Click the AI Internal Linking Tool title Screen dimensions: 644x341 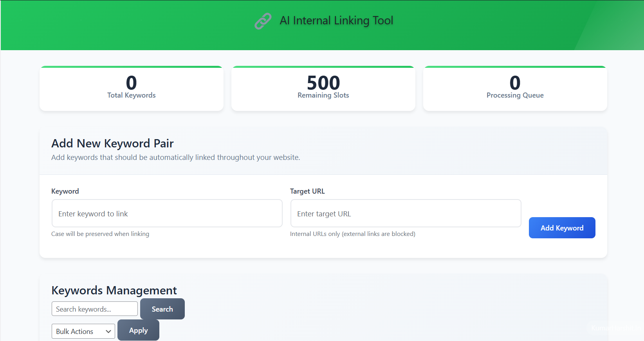(336, 20)
